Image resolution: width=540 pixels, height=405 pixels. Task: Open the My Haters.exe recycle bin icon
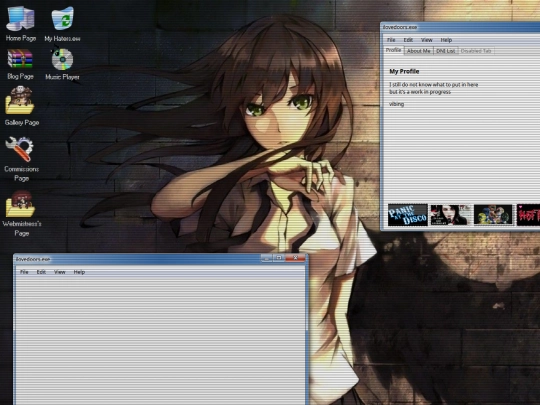[62, 23]
